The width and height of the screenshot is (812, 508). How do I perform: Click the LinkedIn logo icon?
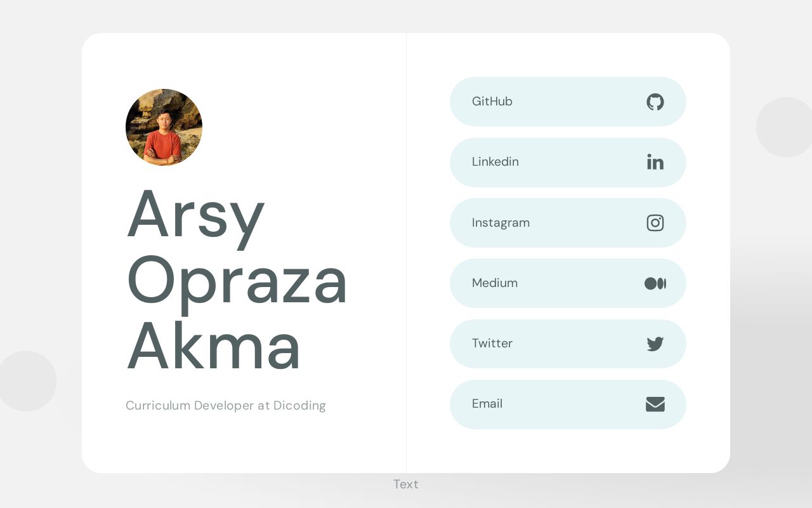(655, 162)
